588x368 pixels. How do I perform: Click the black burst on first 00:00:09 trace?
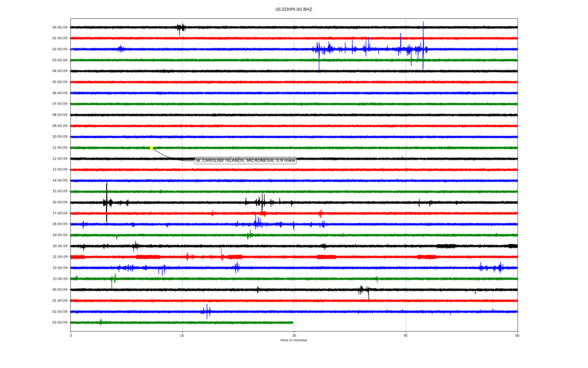pos(181,28)
